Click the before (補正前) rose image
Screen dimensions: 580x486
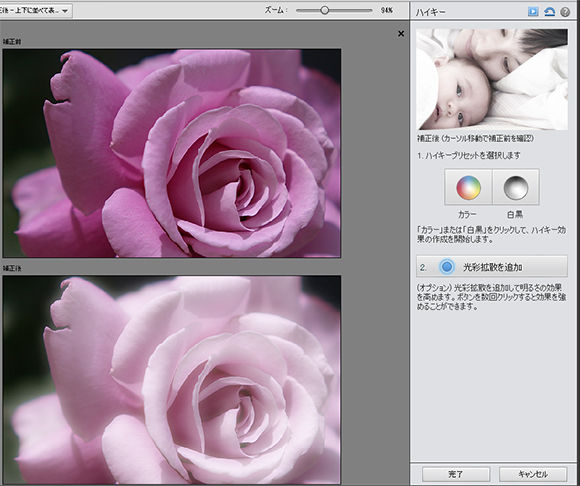172,153
